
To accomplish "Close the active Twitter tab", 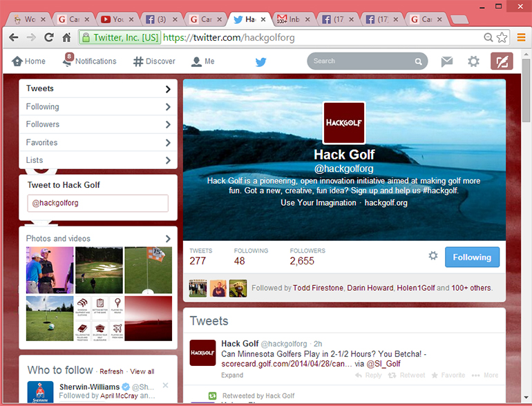I will click(263, 19).
